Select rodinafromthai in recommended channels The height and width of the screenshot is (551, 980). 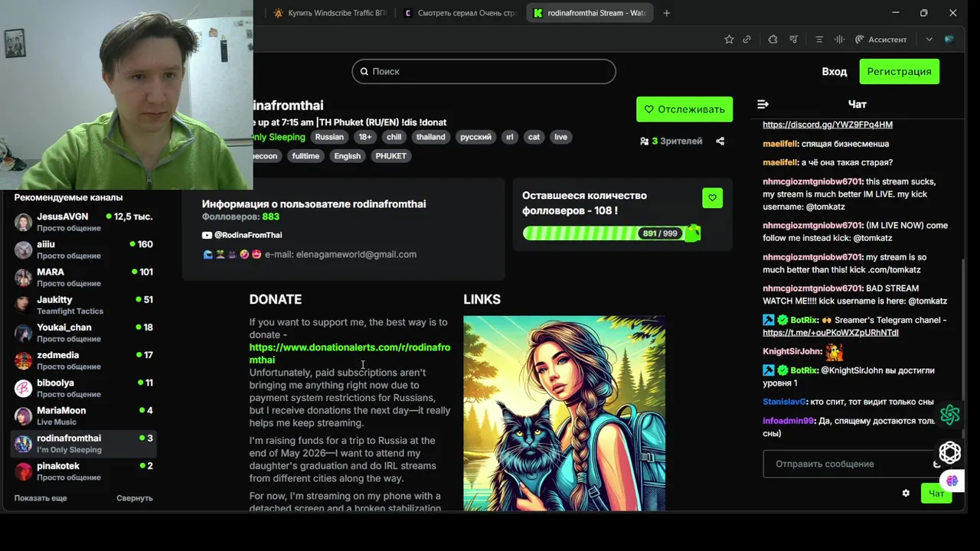point(83,443)
